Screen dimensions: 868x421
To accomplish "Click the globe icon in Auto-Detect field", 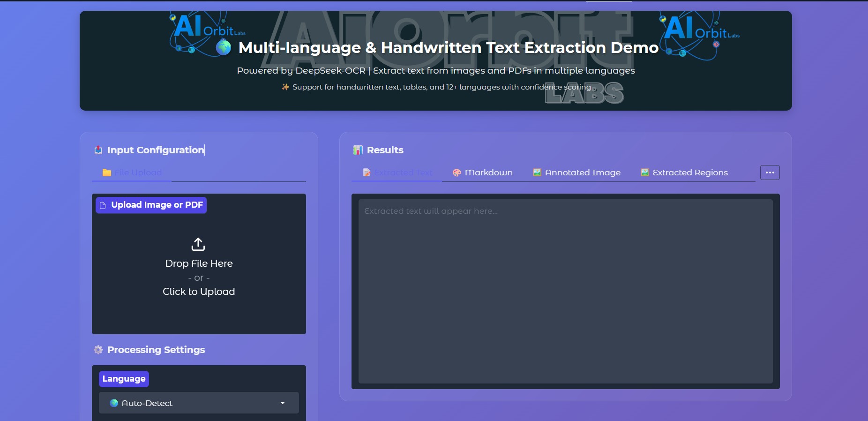I will point(114,403).
